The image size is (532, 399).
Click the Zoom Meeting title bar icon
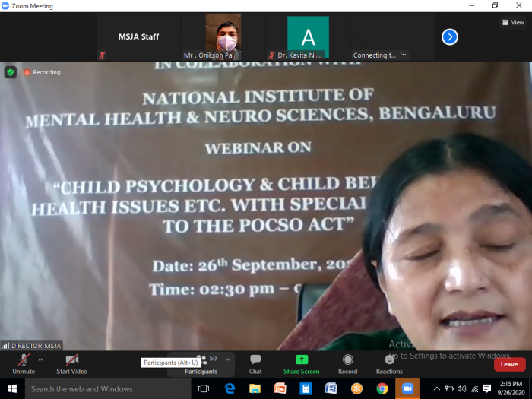(5, 6)
